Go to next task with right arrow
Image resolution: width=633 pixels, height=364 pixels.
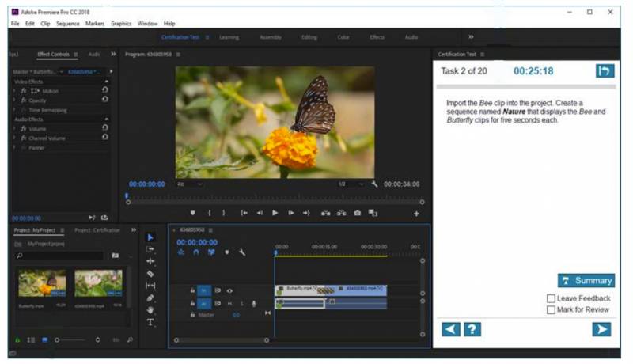601,330
